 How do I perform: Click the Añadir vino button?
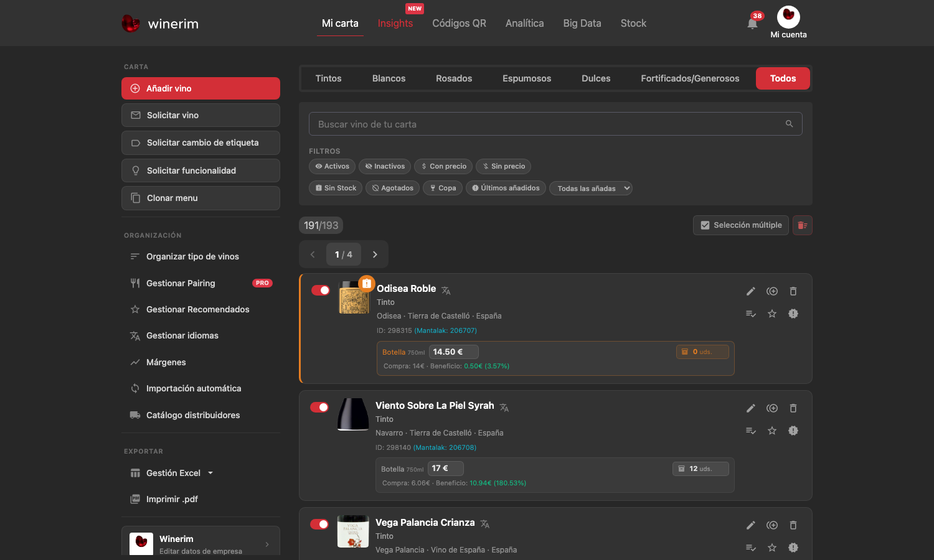[x=200, y=88]
